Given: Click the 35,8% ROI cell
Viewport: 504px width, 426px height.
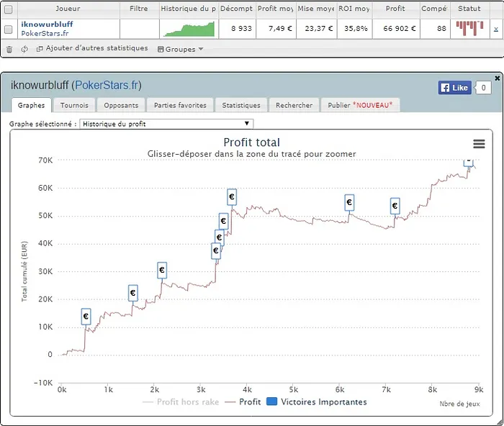Looking at the screenshot, I should click(x=356, y=29).
